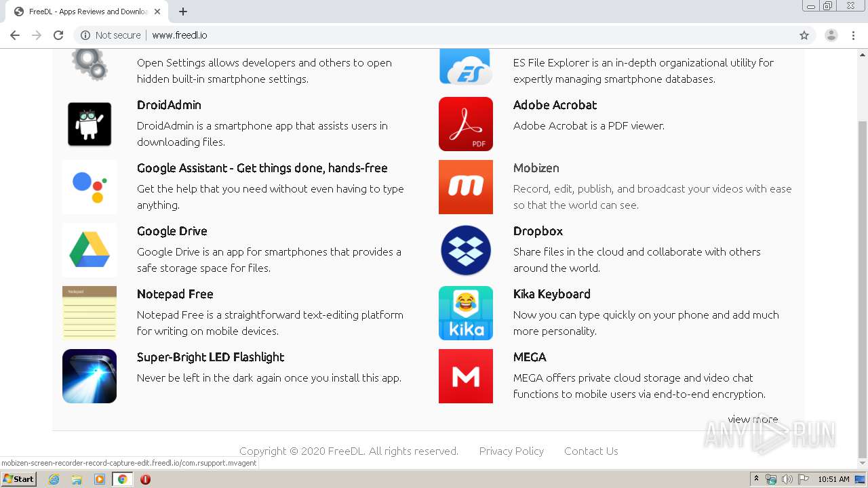This screenshot has width=868, height=488.
Task: Click the Show desktop button
Action: (x=861, y=479)
